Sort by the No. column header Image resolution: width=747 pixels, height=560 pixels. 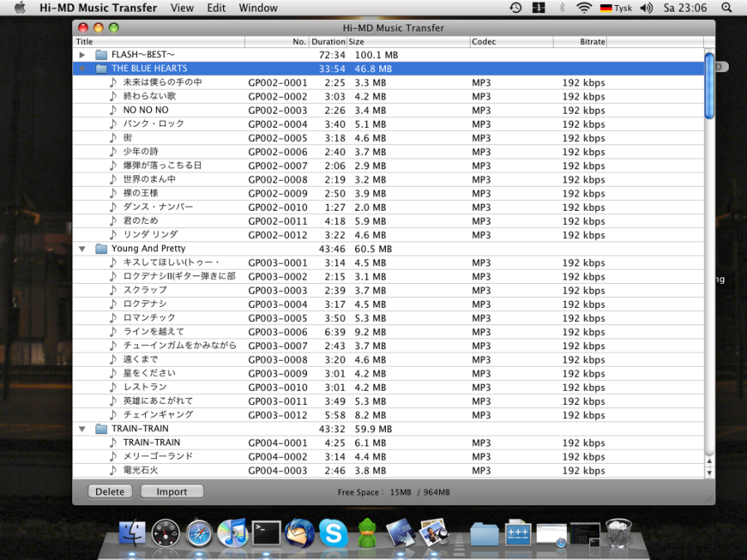pos(276,42)
